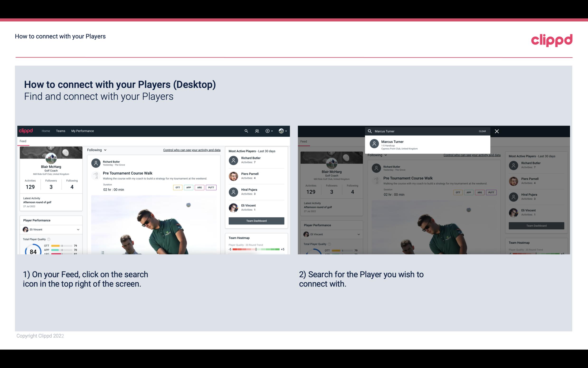
Task: Expand the Player Performance dropdown selector
Action: click(x=77, y=229)
